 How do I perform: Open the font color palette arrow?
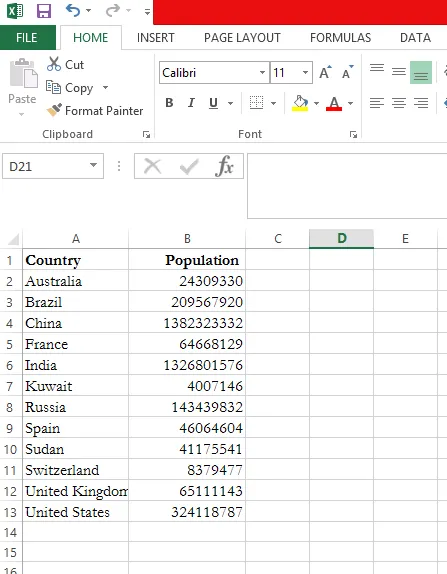[x=350, y=103]
